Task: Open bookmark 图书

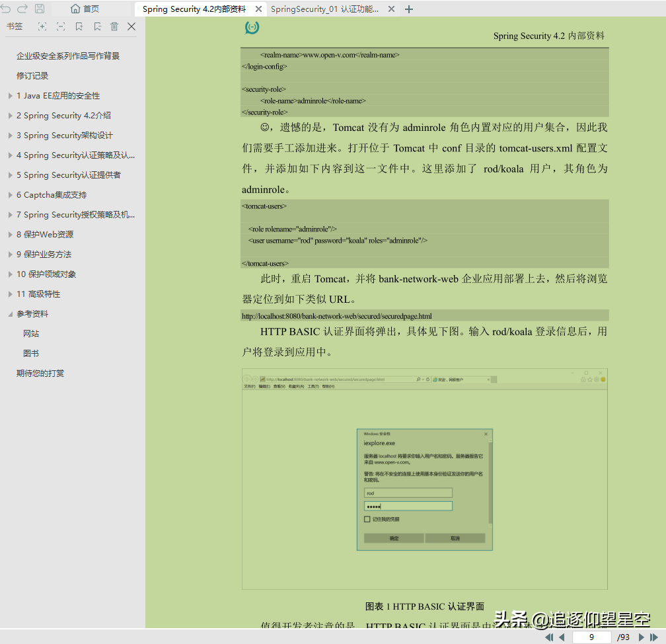Action: [31, 353]
